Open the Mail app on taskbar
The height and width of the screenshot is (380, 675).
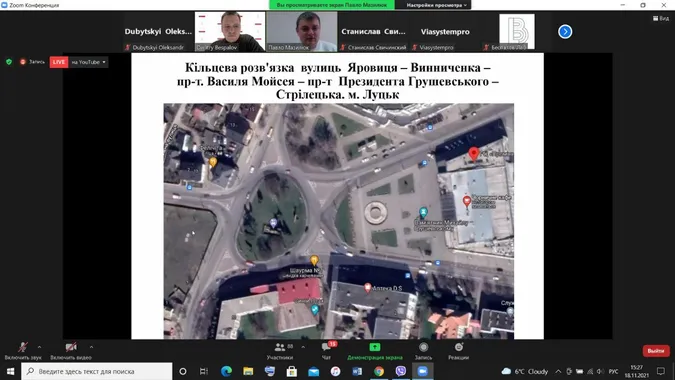pyautogui.click(x=313, y=371)
